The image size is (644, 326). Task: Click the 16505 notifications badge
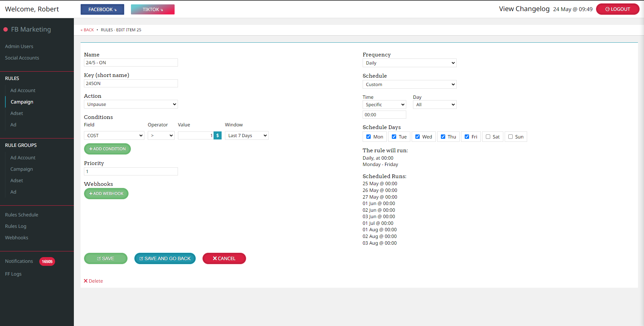click(x=47, y=261)
